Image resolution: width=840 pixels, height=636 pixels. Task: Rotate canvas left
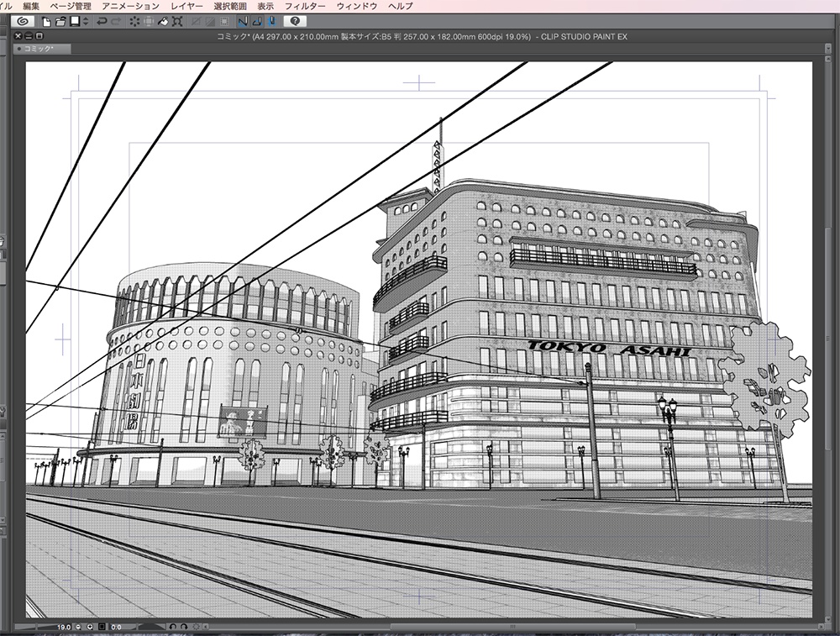172,627
